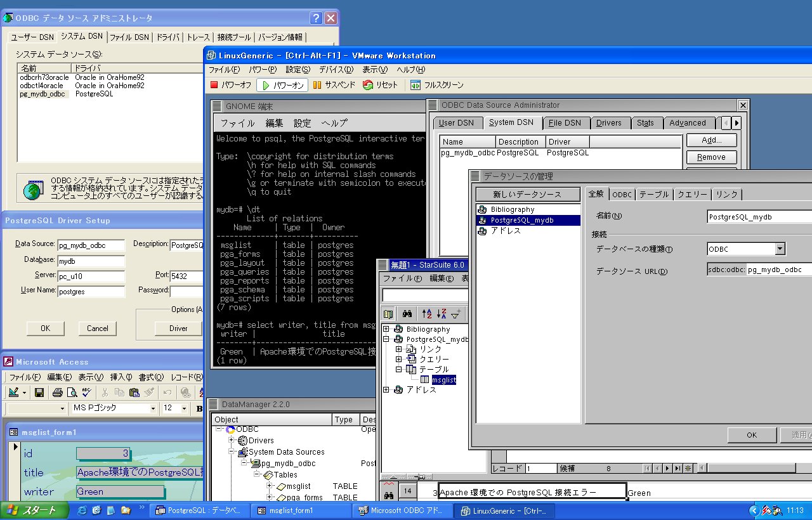Expand msglist table in DataManager tree
The image size is (812, 520).
click(270, 486)
